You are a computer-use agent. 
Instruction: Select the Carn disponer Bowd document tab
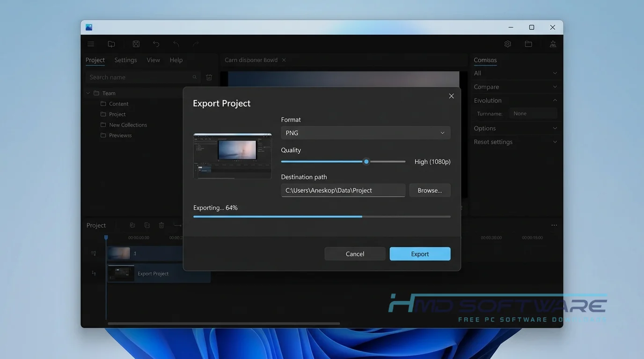251,60
